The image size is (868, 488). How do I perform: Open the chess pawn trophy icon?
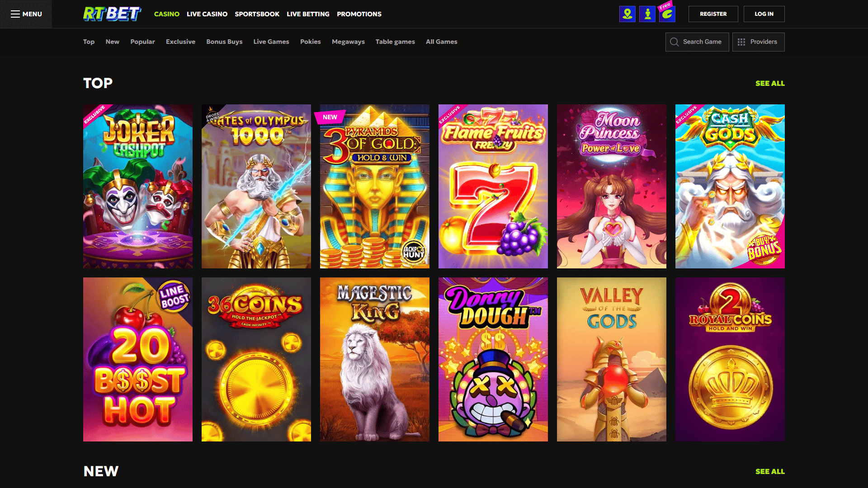click(x=647, y=14)
